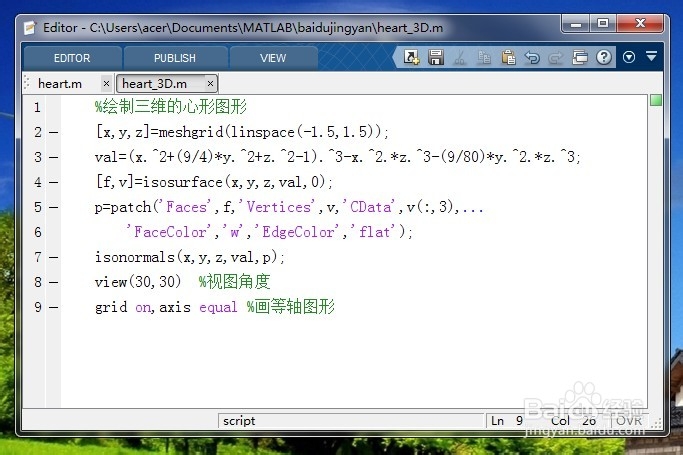Set breakpoint dash on line 7
683x455 pixels.
click(x=54, y=257)
